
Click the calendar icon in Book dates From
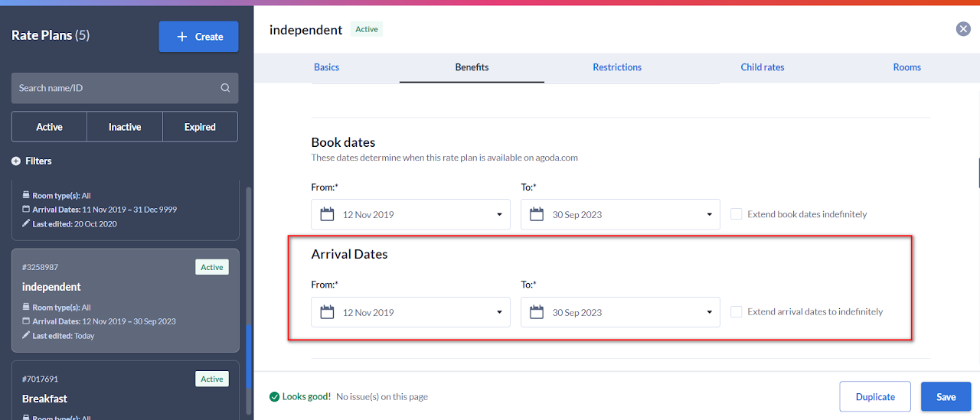pyautogui.click(x=327, y=215)
